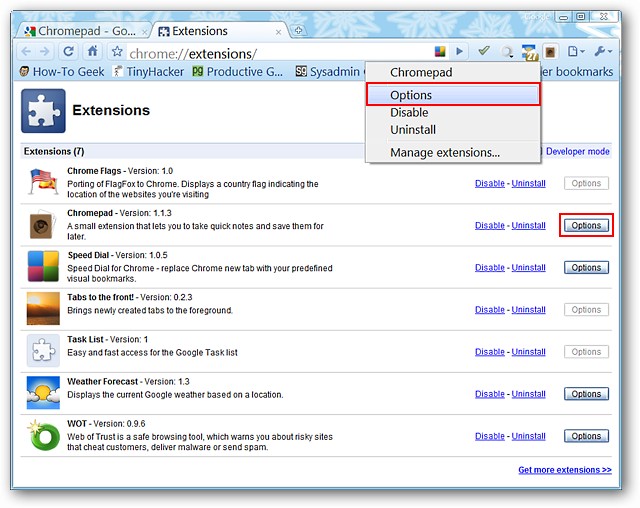Choose Disable in the Chromepad context menu
Screen dimensions: 640x508
pyautogui.click(x=453, y=112)
